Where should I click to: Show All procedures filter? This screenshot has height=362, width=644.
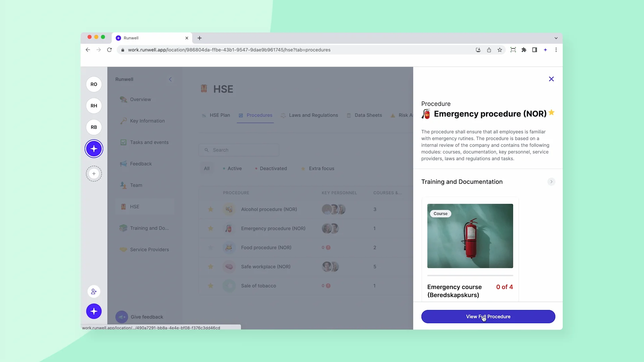click(207, 169)
